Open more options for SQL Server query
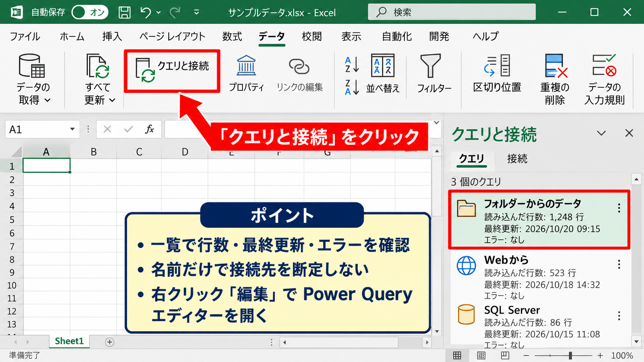The width and height of the screenshot is (644, 362). [x=619, y=316]
